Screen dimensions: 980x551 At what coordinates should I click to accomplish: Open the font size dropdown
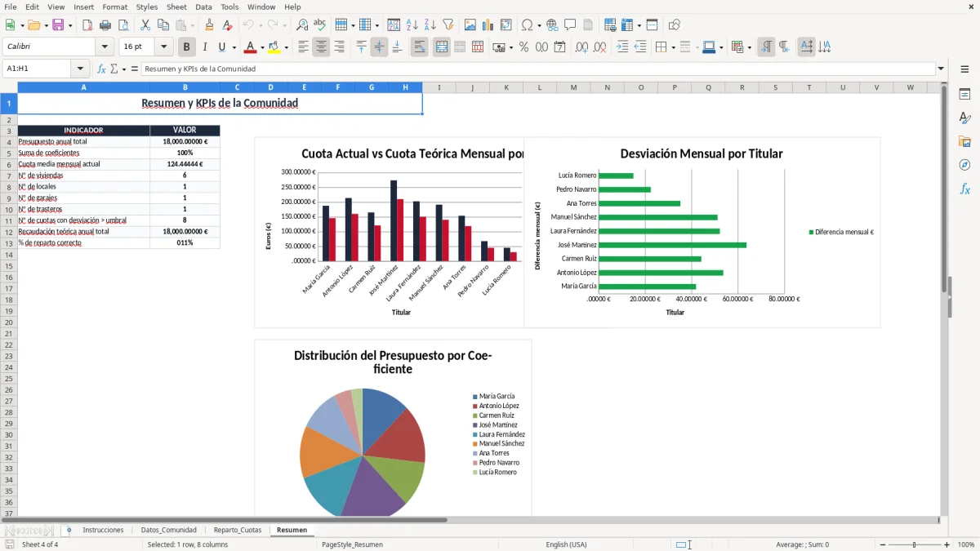(164, 47)
